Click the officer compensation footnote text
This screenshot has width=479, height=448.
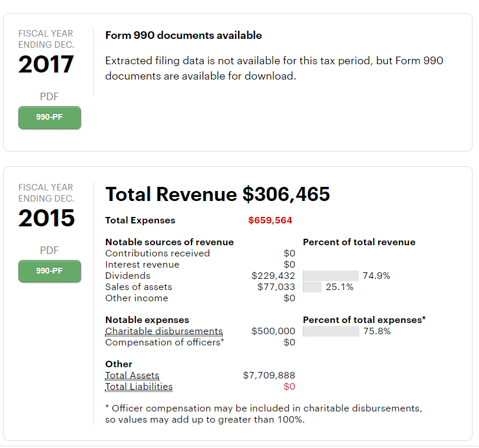pyautogui.click(x=263, y=414)
